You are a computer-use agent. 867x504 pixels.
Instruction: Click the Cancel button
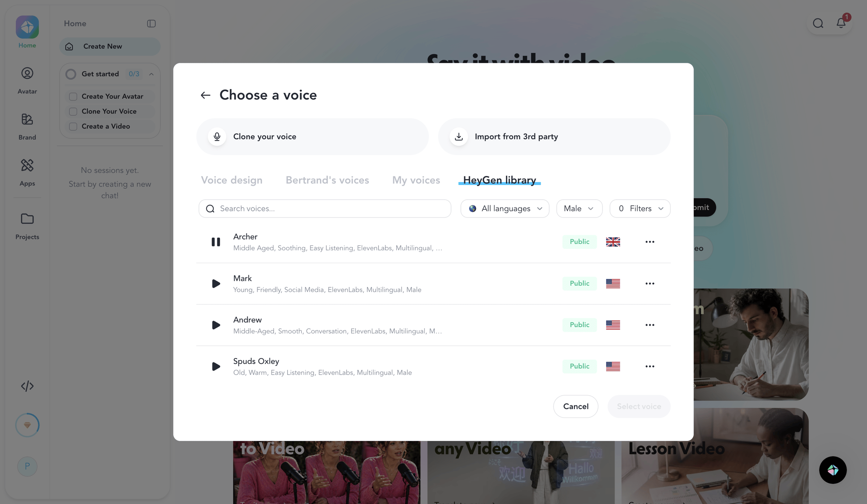click(x=575, y=406)
